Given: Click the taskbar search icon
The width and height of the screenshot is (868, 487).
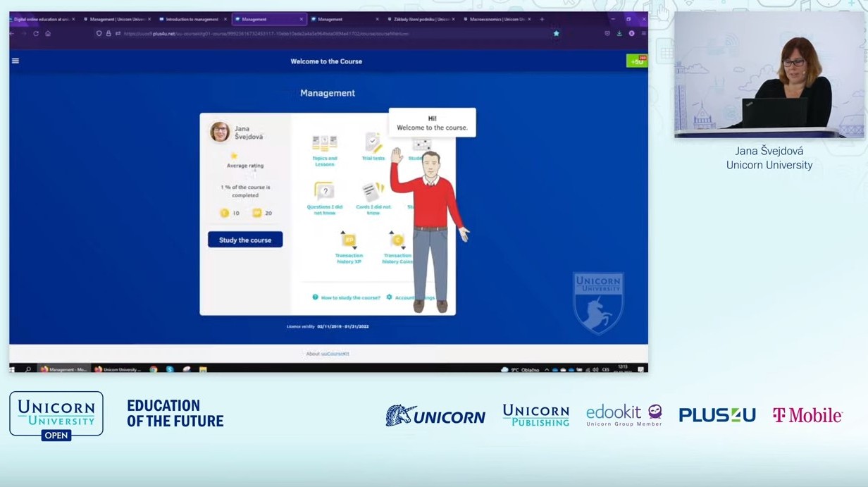Looking at the screenshot, I should coord(28,369).
